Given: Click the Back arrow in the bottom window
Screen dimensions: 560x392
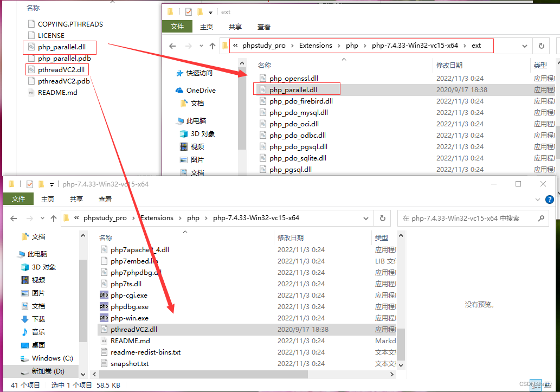Looking at the screenshot, I should click(14, 217).
